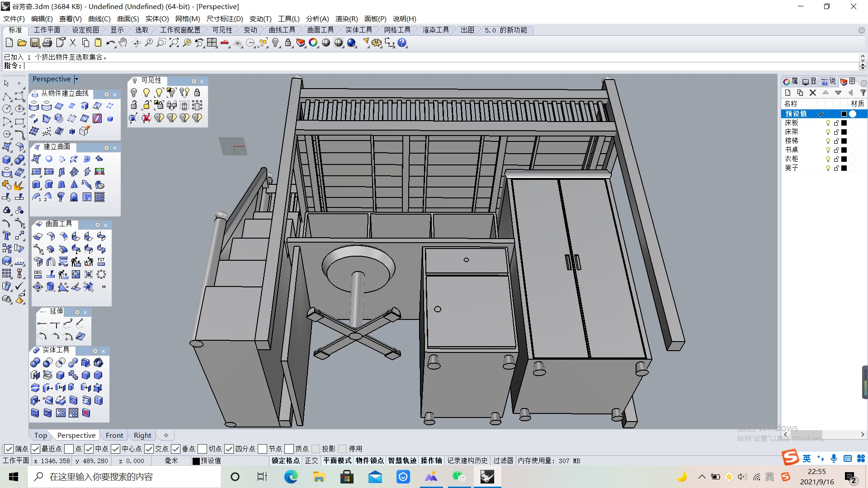Lock the 衣柜 layer
The image size is (868, 488).
(837, 159)
